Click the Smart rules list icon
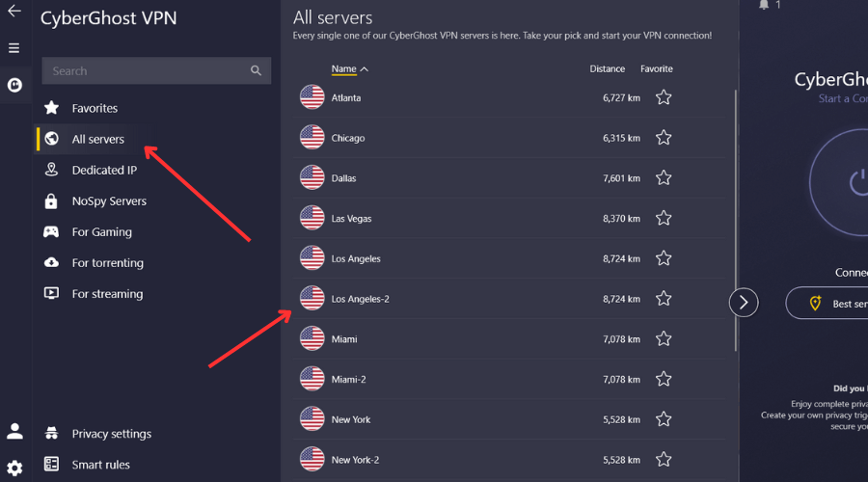The width and height of the screenshot is (868, 482). tap(51, 464)
